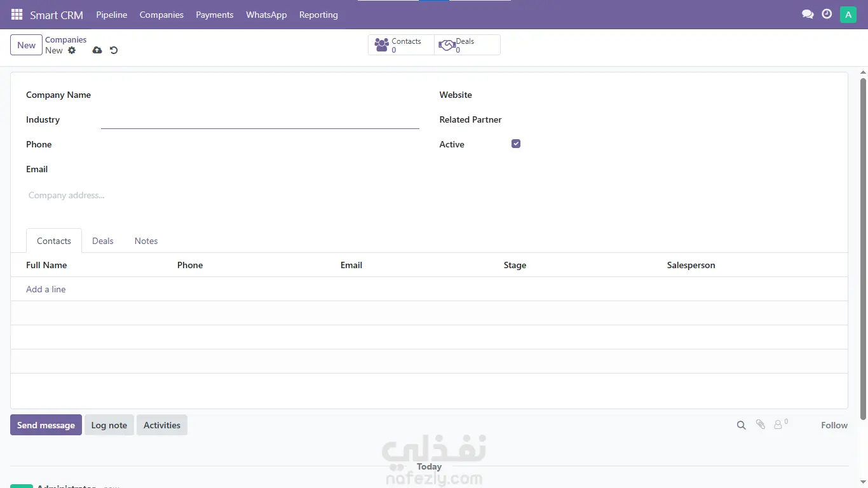868x488 pixels.
Task: Switch to the Notes tab
Action: coord(146,241)
